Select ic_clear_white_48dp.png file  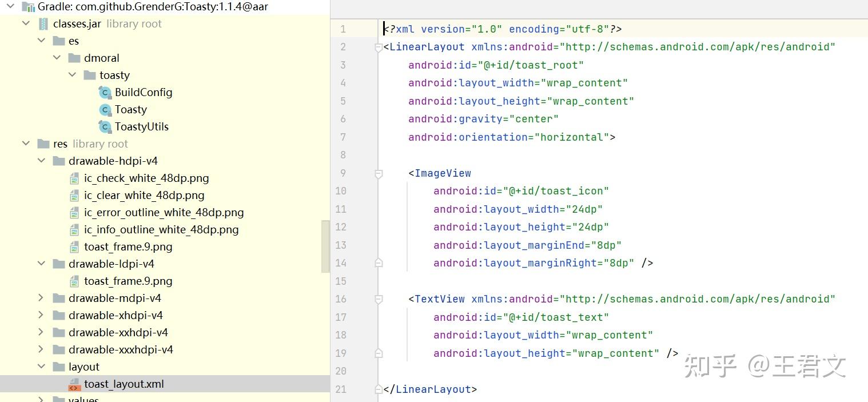click(x=144, y=196)
